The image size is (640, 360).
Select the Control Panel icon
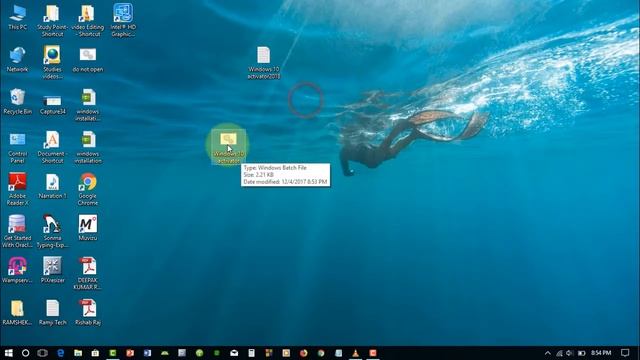click(18, 147)
